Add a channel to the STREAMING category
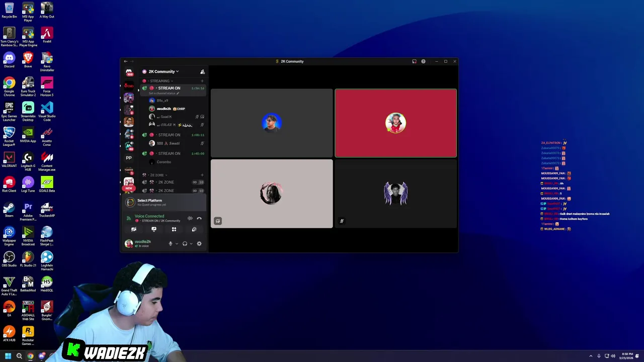Screen dimensions: 644x362 202,81
